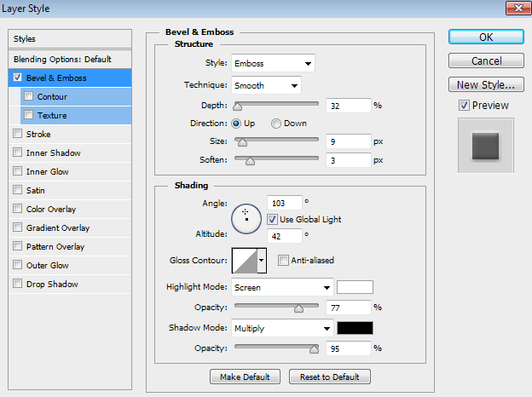Click the New Style... button
The image size is (532, 397).
point(486,84)
